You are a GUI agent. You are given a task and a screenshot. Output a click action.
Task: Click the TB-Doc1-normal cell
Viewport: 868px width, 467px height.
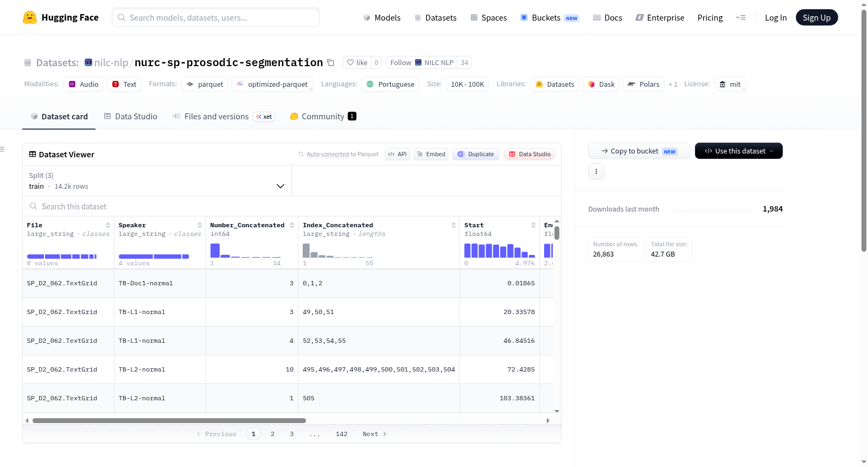(x=159, y=283)
